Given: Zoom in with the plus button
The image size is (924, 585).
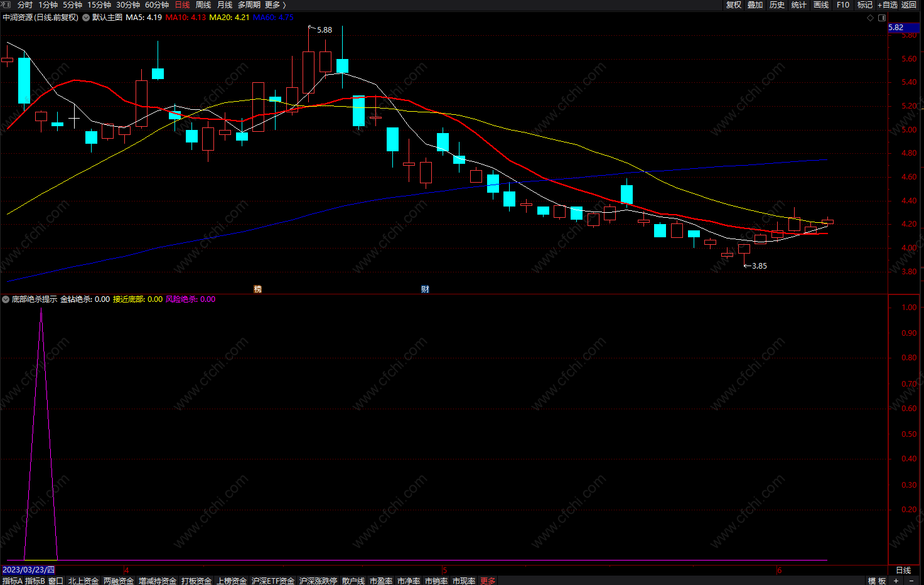Looking at the screenshot, I should [x=896, y=581].
